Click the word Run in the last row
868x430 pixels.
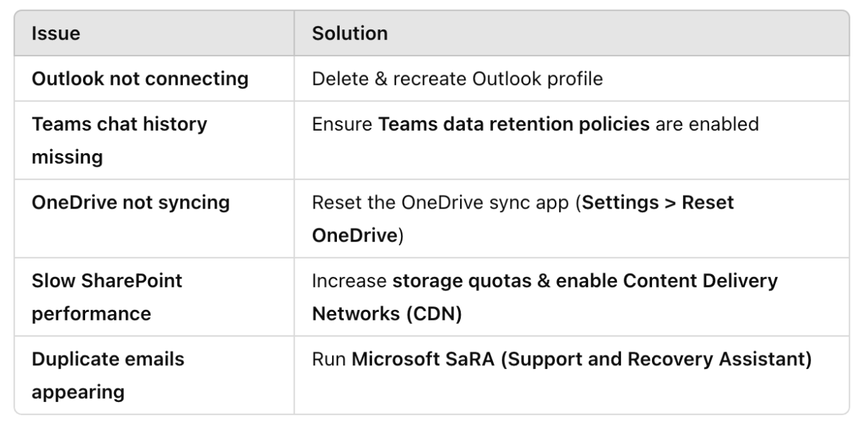[329, 359]
